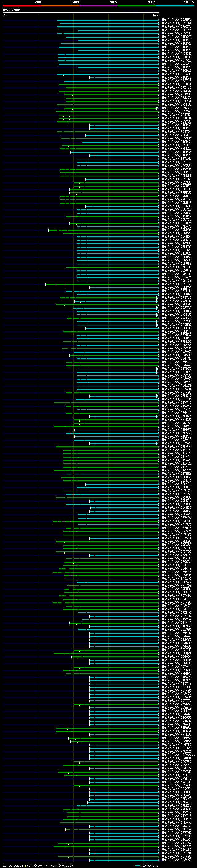The image size is (197, 868).
Task: Click the cyan ~100% identity legend segment
Action: (x=175, y=6)
